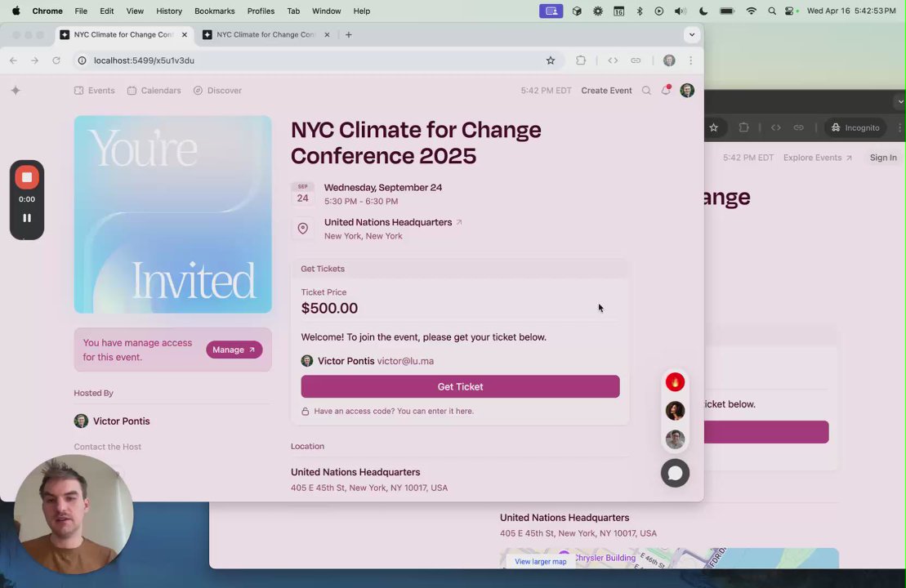Click the Chrysler Building map label
This screenshot has height=588, width=906.
point(605,558)
